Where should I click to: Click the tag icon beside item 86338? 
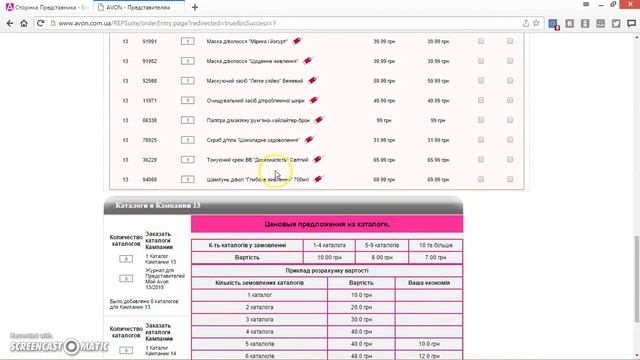319,120
